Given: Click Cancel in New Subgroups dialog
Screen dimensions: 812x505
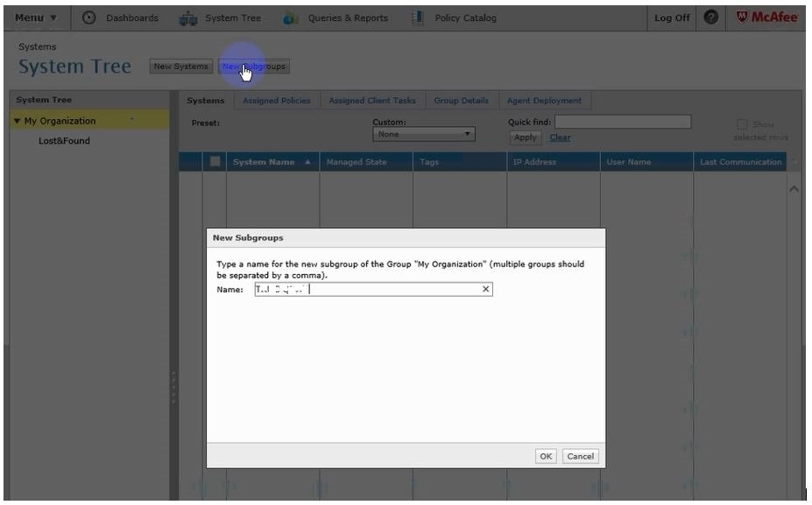Looking at the screenshot, I should pyautogui.click(x=580, y=456).
